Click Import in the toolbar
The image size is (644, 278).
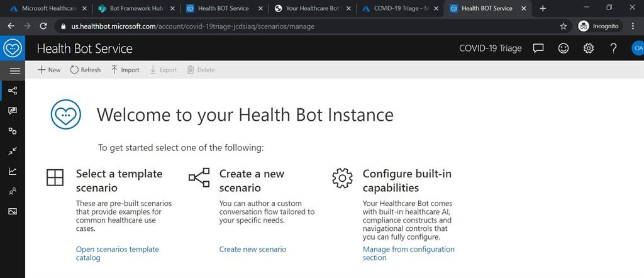pyautogui.click(x=125, y=70)
